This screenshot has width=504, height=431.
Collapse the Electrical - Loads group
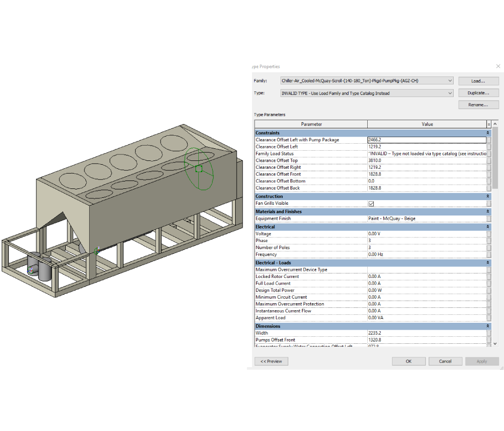coord(488,263)
